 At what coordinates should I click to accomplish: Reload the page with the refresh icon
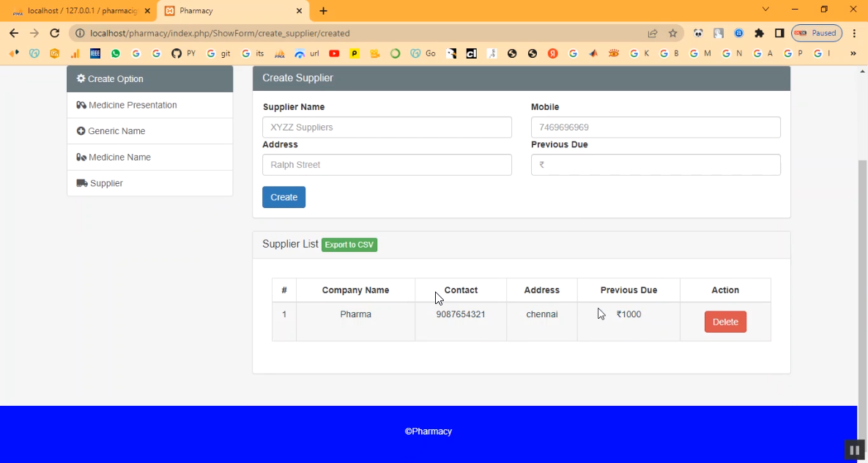pos(54,33)
